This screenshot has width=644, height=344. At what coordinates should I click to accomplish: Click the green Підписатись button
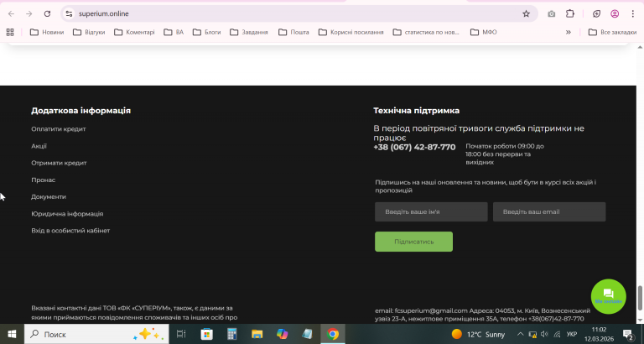(x=413, y=242)
